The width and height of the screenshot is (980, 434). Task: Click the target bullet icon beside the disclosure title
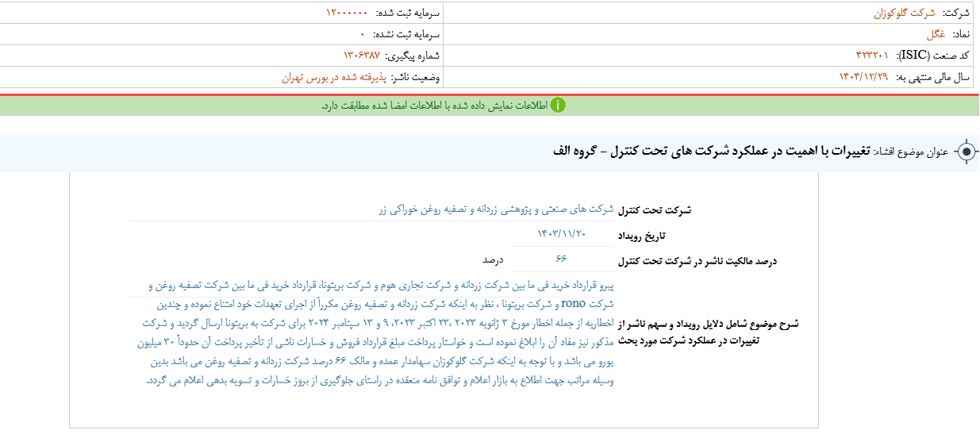pyautogui.click(x=965, y=152)
